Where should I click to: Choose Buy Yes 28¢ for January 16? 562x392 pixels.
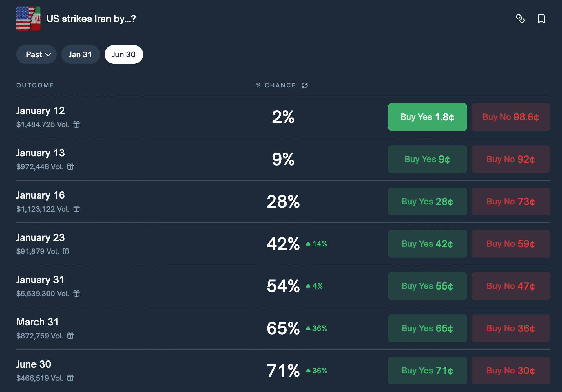[427, 202]
